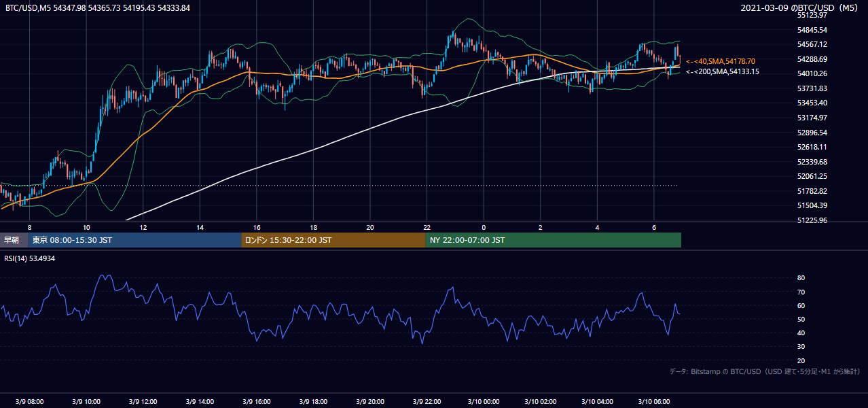868x408 pixels.
Task: Click the 3/9 20:00 bottom date label
Action: 370,402
